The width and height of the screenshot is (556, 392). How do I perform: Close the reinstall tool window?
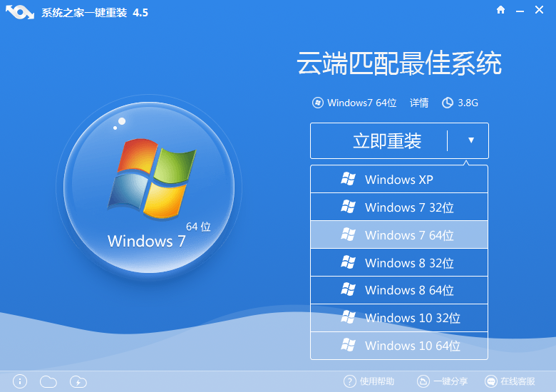[x=540, y=10]
